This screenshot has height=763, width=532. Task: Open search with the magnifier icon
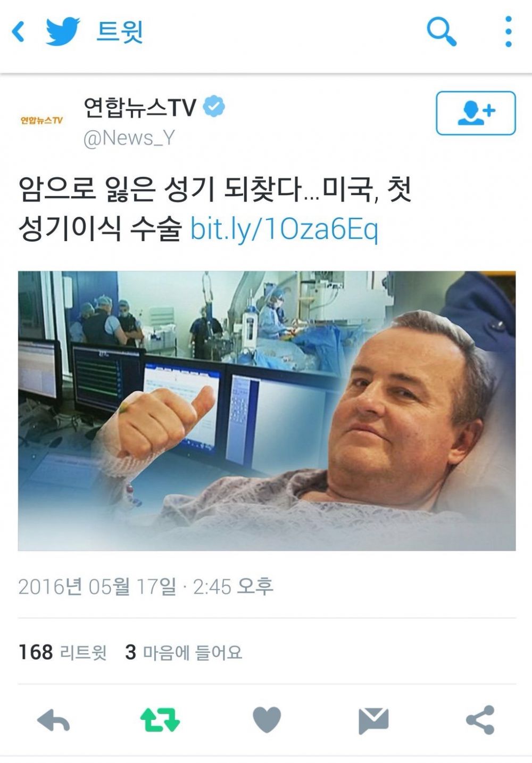coord(442,31)
